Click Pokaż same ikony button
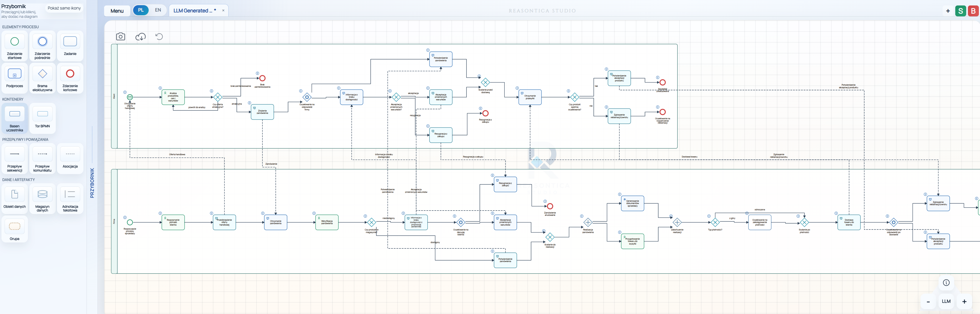Viewport: 980px width, 314px height. click(x=64, y=8)
